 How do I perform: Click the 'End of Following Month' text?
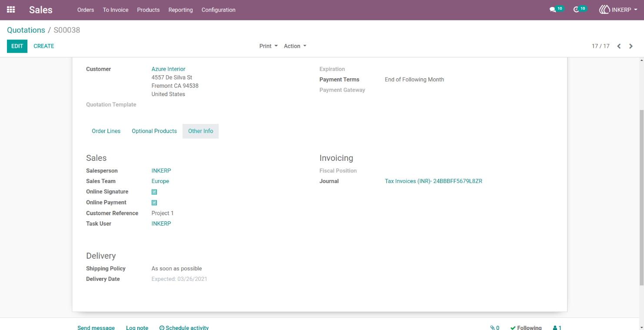415,80
